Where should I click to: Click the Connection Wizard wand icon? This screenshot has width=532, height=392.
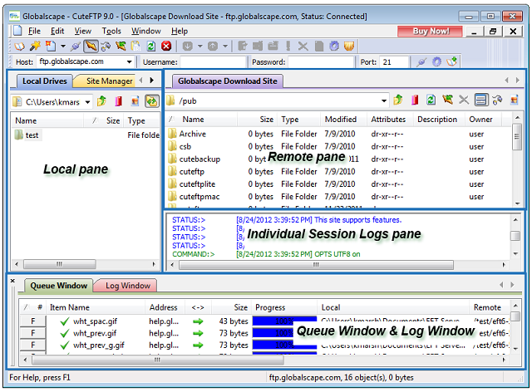coord(34,47)
